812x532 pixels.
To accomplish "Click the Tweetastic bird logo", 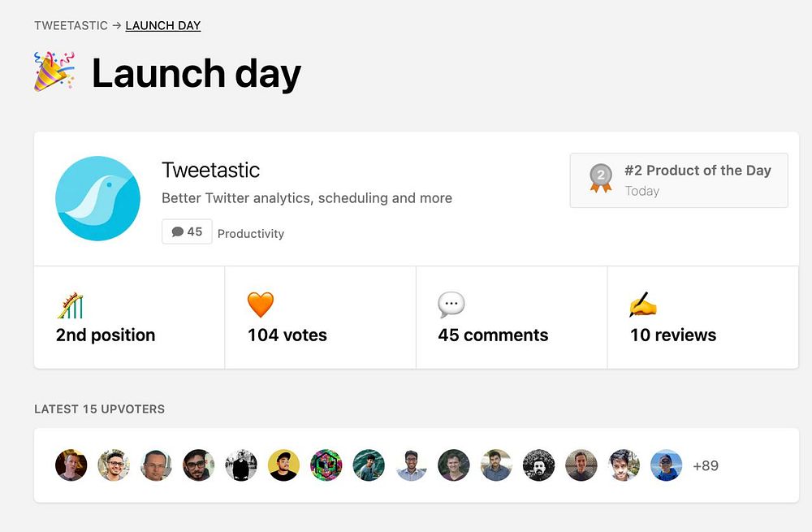I will click(97, 198).
